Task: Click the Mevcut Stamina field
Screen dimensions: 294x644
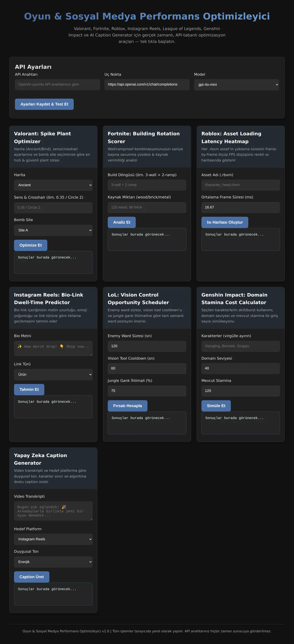Action: pos(241,391)
